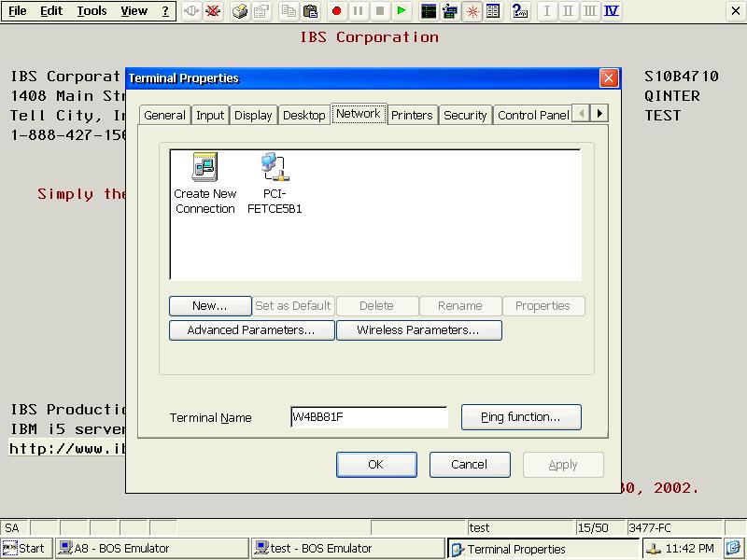Image resolution: width=747 pixels, height=560 pixels.
Task: Click the print screen printer icon
Action: (240, 11)
